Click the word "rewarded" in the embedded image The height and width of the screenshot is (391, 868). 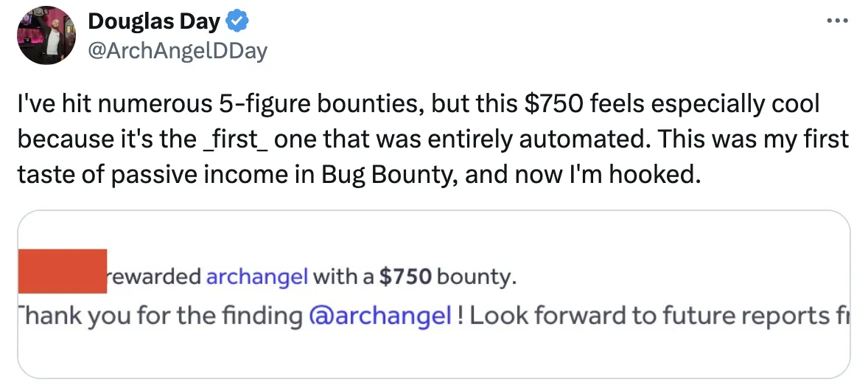[x=155, y=277]
